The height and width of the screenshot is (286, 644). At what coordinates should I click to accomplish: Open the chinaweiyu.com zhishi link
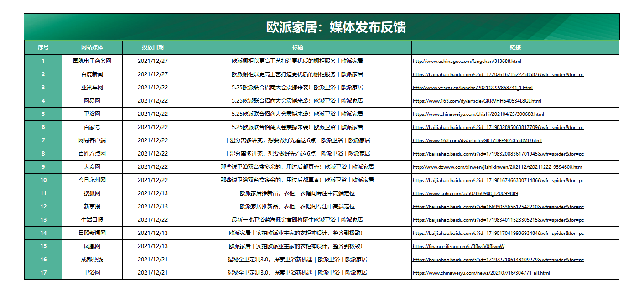[478, 114]
